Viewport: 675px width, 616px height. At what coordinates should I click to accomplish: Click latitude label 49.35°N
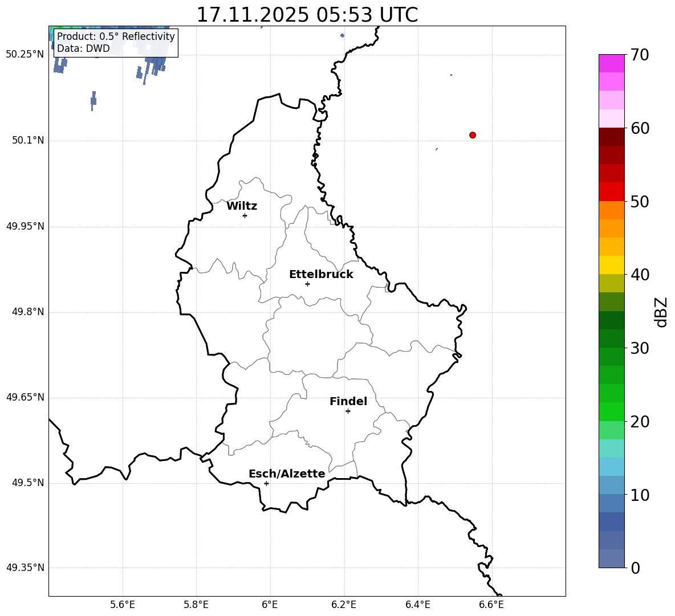click(x=25, y=568)
